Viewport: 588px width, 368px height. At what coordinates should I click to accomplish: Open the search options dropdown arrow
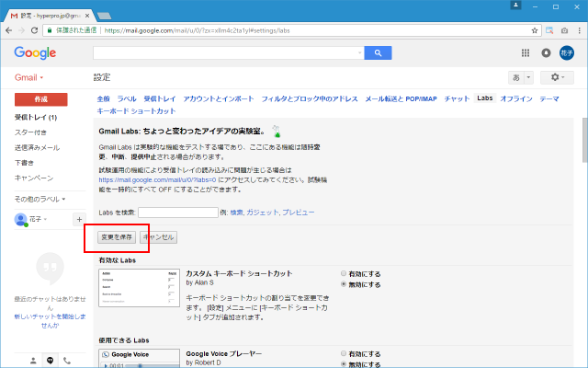[x=359, y=53]
